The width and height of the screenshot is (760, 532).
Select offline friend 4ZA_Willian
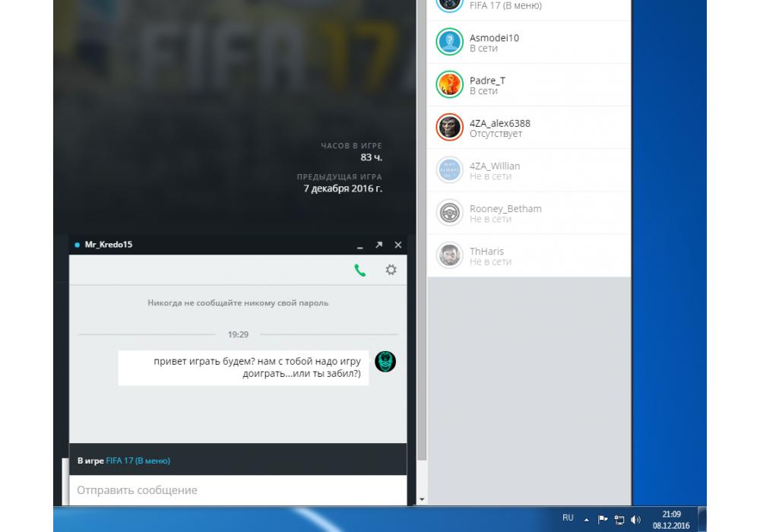[x=529, y=170]
